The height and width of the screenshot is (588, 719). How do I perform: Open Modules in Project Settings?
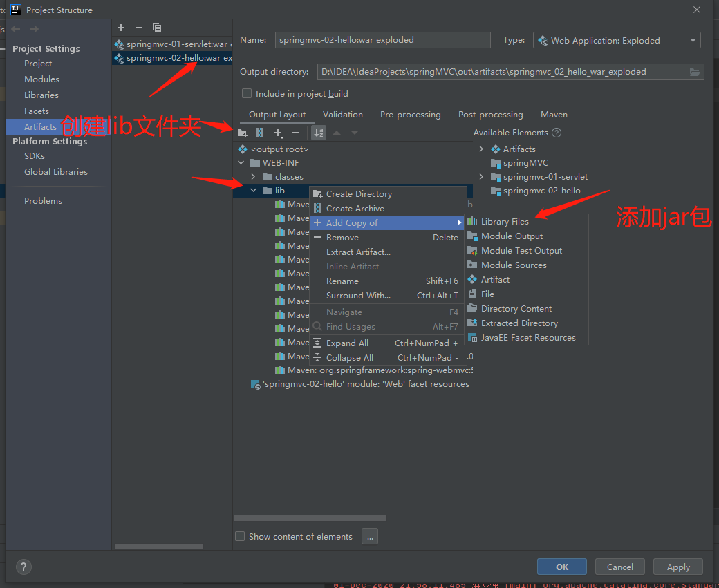click(41, 79)
